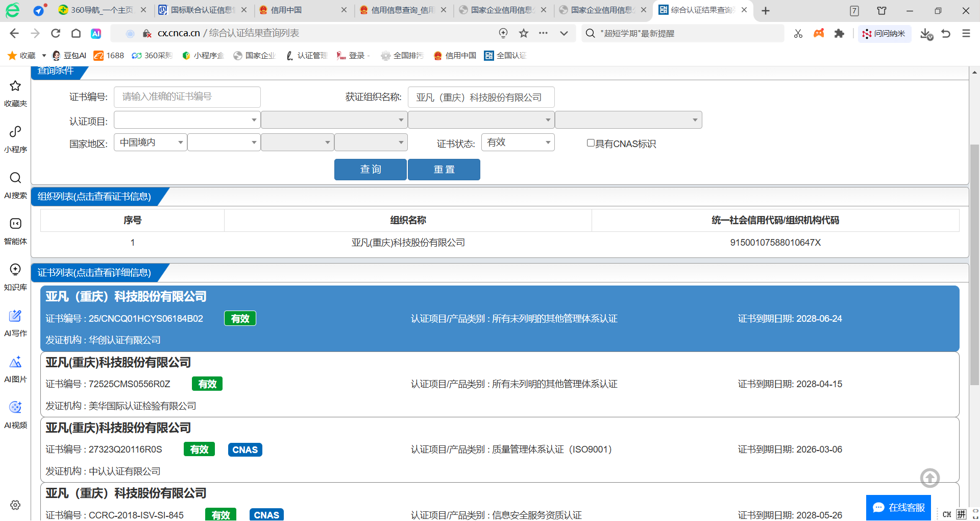Open browser extensions puzzle icon
This screenshot has height=521, width=980.
[x=839, y=33]
